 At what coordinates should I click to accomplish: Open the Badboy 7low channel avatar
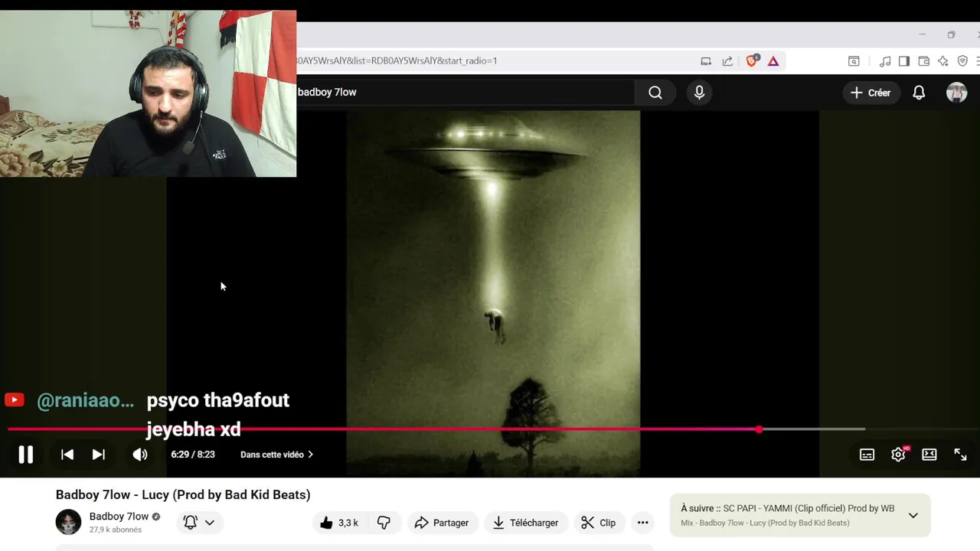(x=68, y=522)
